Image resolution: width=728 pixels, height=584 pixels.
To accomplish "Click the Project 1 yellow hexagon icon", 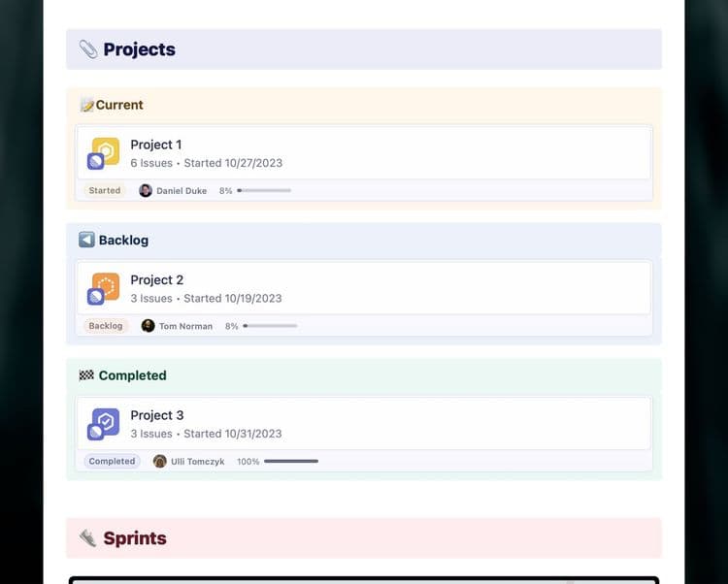I will click(x=106, y=150).
